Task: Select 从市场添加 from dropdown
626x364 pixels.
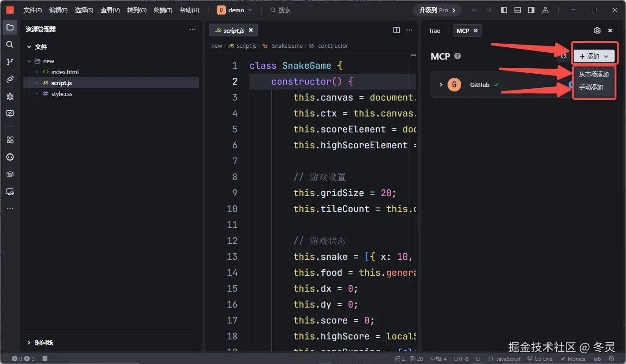Action: tap(594, 74)
